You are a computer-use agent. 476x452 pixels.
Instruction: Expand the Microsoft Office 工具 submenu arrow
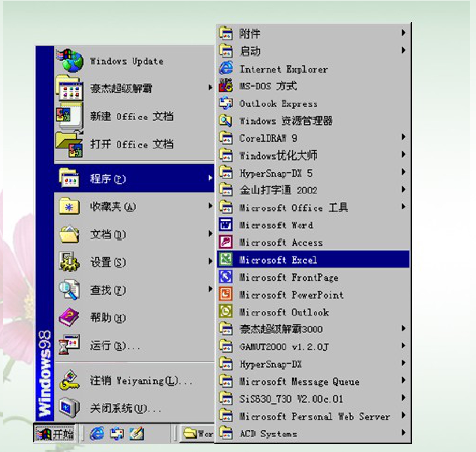click(403, 207)
